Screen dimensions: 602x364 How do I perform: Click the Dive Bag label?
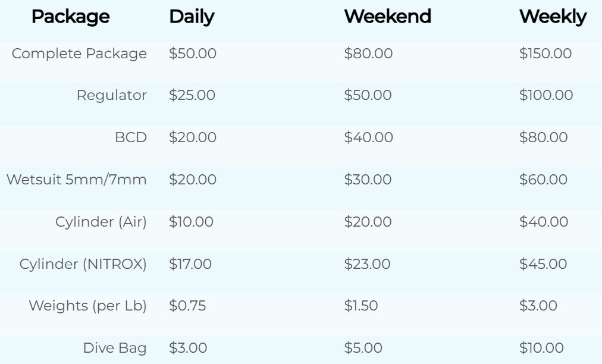(x=114, y=348)
